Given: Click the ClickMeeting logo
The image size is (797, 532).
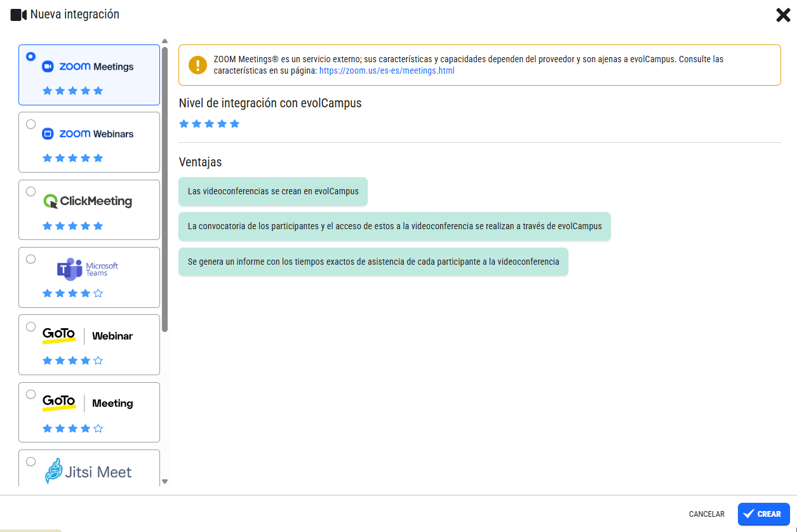Looking at the screenshot, I should point(88,201).
